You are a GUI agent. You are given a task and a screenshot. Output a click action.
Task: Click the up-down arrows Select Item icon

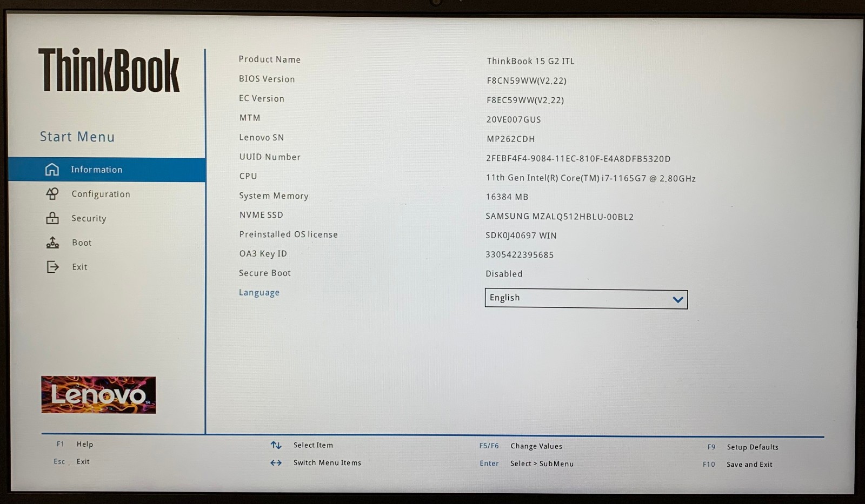click(x=276, y=445)
